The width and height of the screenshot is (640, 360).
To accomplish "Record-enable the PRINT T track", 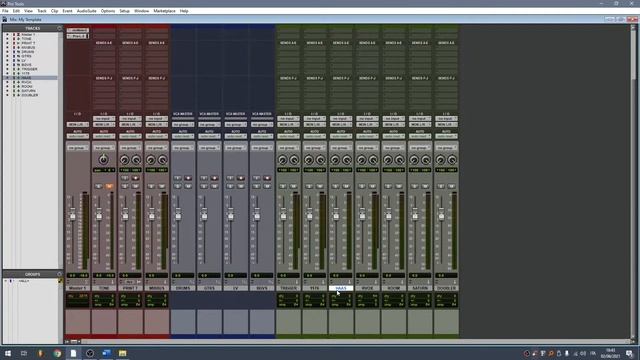I will [x=135, y=178].
